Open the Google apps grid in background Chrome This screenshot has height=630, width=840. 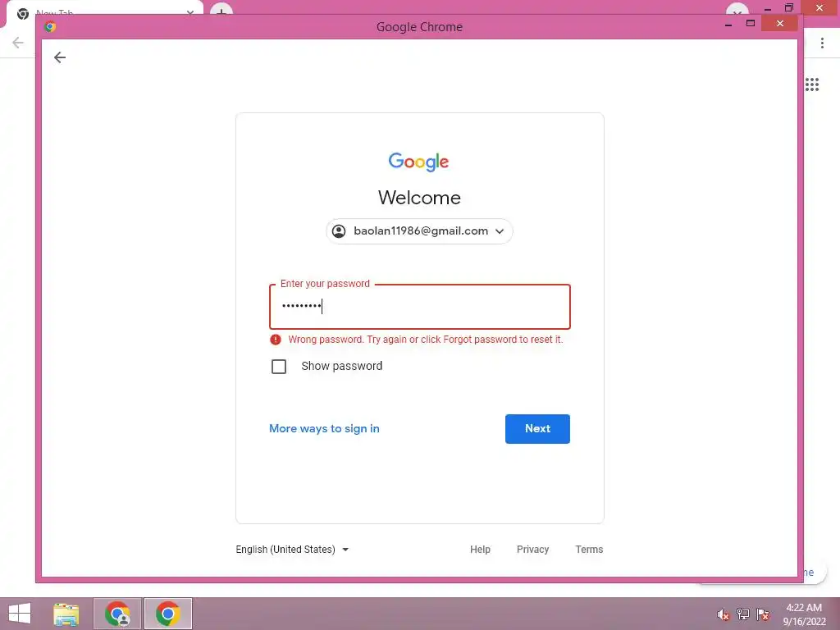(x=812, y=84)
